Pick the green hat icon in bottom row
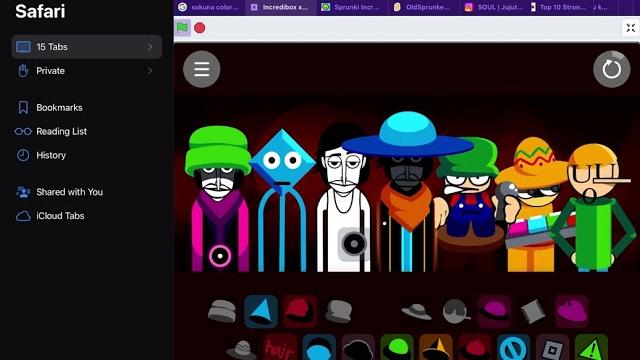 [397, 347]
